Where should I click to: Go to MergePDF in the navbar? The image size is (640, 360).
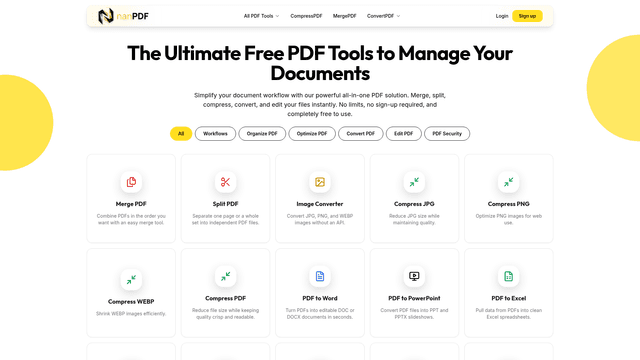pyautogui.click(x=344, y=16)
